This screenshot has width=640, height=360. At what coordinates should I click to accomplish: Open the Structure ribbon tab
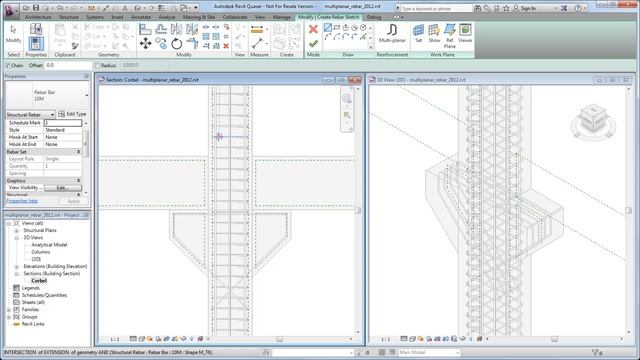[x=69, y=17]
